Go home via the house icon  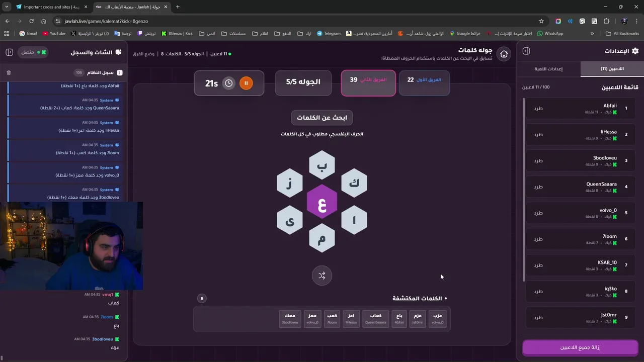coord(504,54)
